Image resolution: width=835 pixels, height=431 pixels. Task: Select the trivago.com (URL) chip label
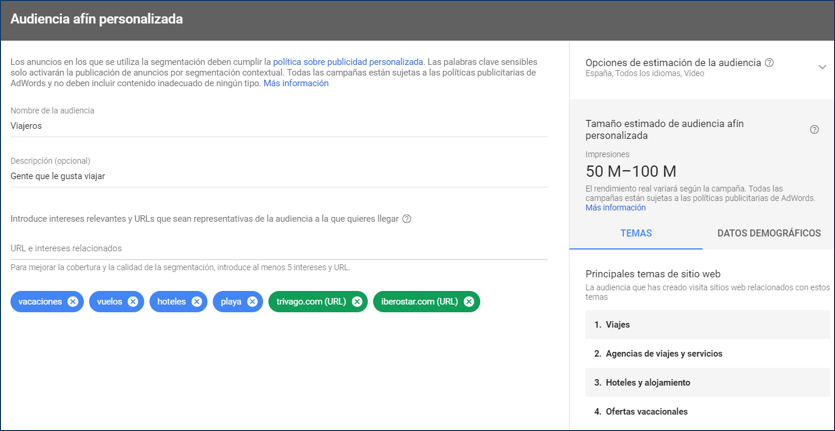[312, 302]
